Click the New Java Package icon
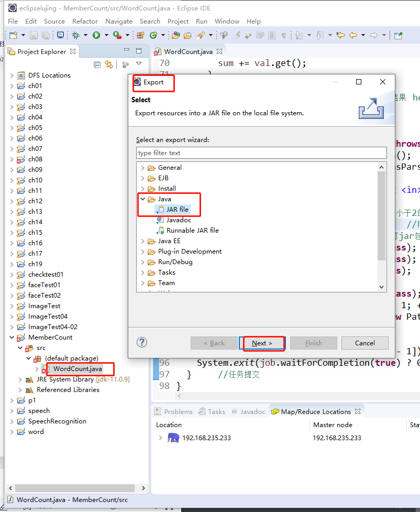 (x=141, y=35)
